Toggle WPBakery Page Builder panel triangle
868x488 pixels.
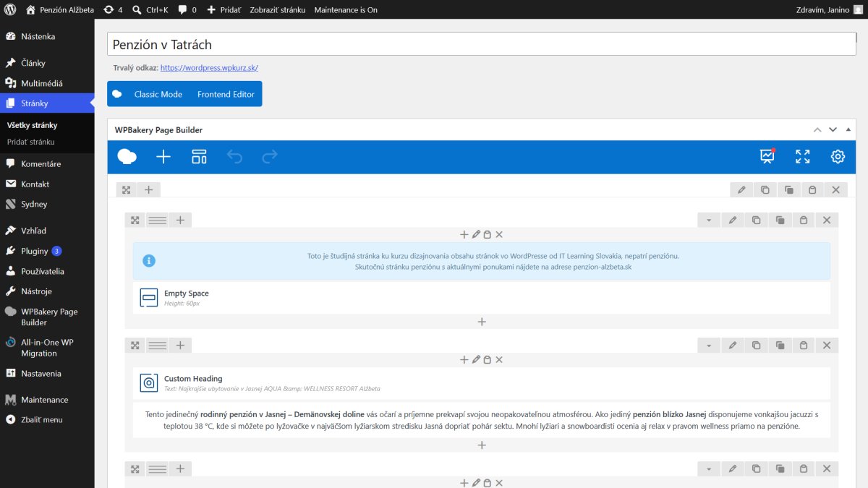848,130
